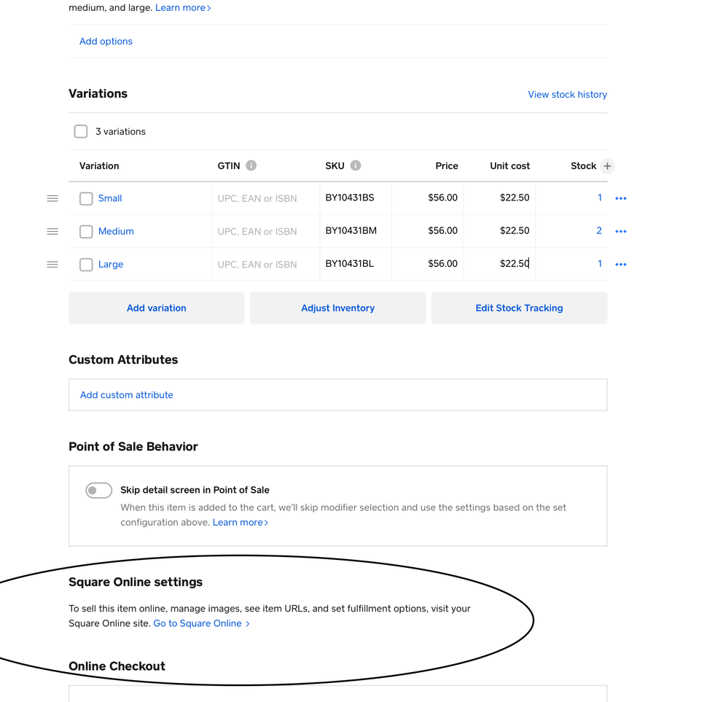Click the SKU info icon
Screen dimensions: 728x702
pos(356,165)
